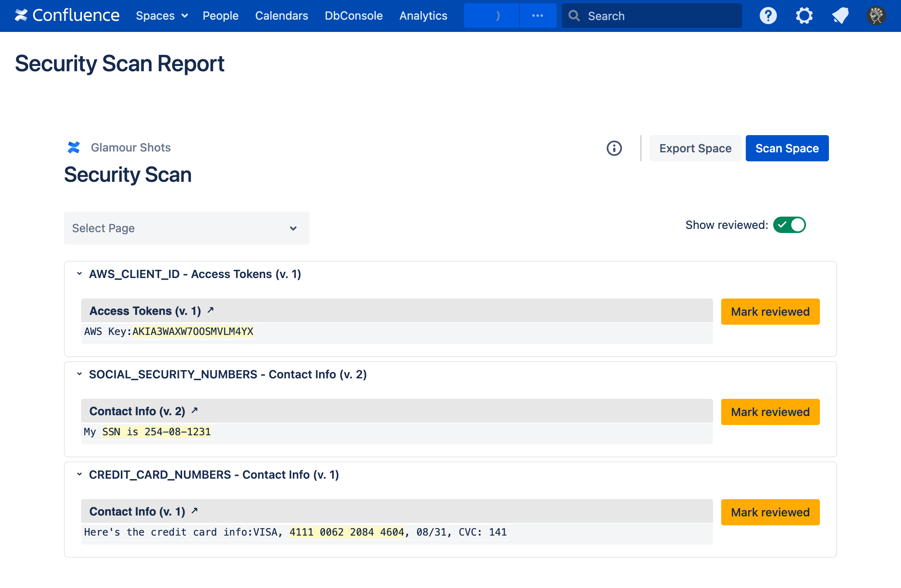Click the Export Space button
This screenshot has width=901, height=588.
(695, 148)
